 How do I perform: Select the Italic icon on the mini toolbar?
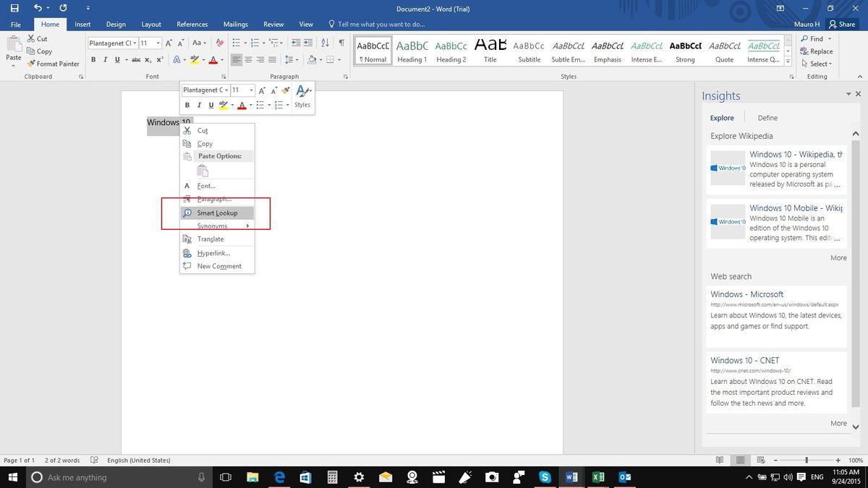[198, 105]
